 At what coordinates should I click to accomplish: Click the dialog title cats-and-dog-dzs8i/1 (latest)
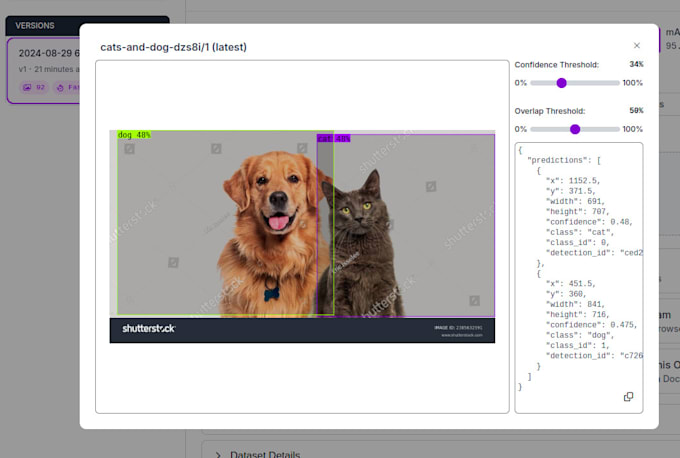173,47
